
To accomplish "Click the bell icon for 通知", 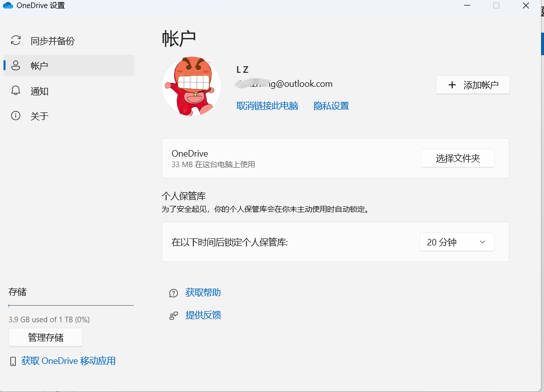I will pyautogui.click(x=16, y=90).
